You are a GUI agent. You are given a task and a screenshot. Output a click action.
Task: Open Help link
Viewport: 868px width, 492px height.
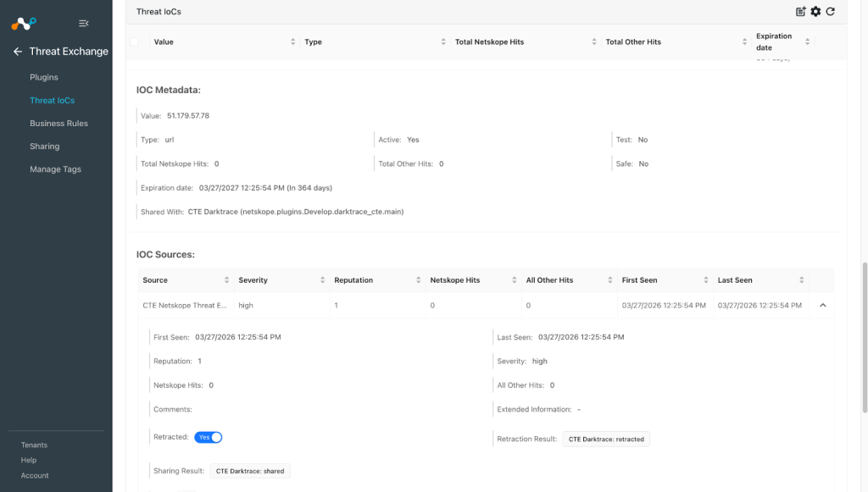[29, 460]
